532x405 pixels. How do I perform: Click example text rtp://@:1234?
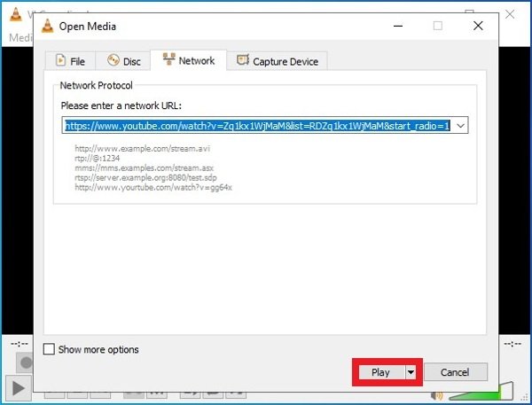(98, 158)
